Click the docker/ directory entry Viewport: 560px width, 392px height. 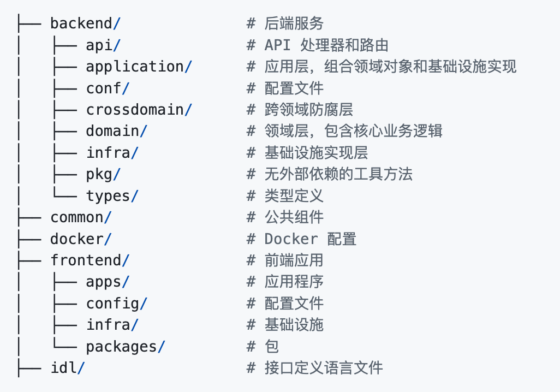81,239
